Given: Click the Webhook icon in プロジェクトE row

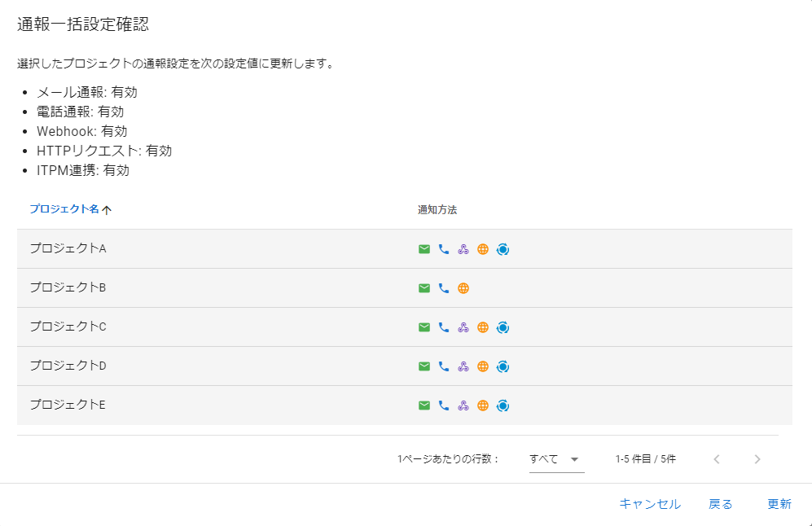Looking at the screenshot, I should pyautogui.click(x=463, y=405).
